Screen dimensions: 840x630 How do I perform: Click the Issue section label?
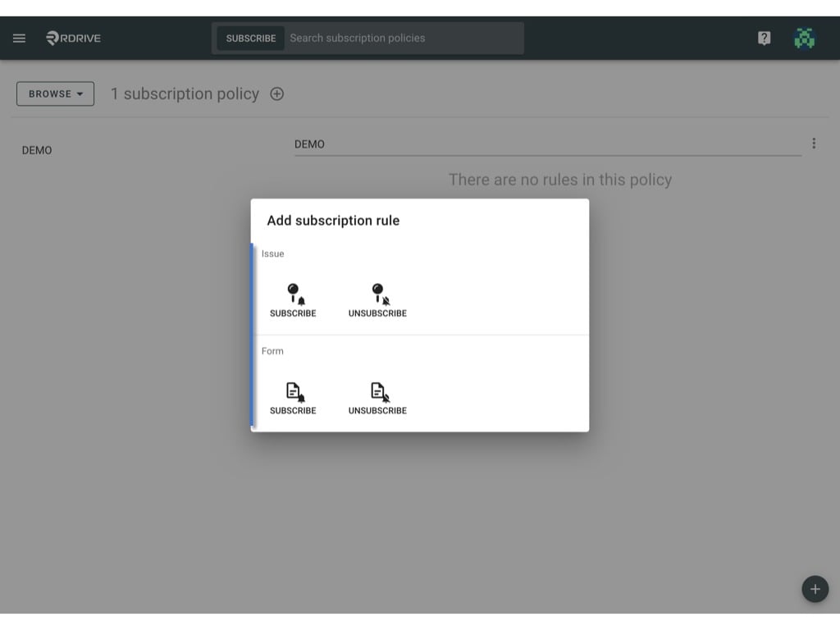click(x=272, y=254)
